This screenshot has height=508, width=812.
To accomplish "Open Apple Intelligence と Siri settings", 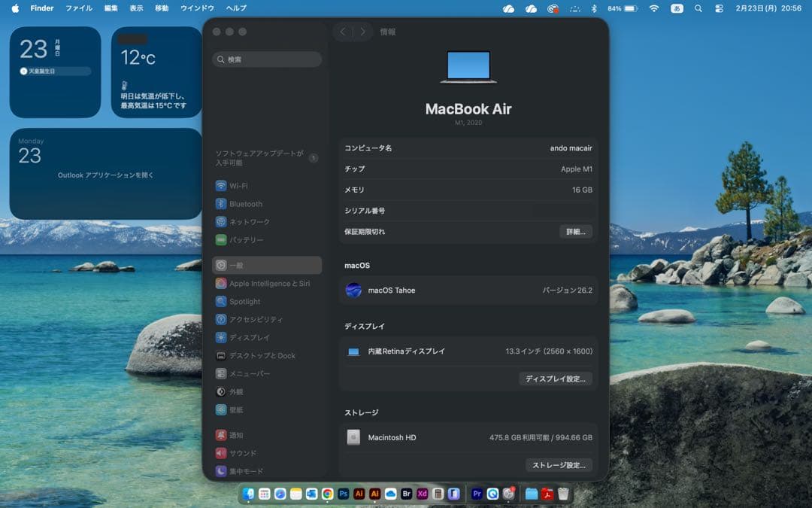I will pyautogui.click(x=267, y=284).
